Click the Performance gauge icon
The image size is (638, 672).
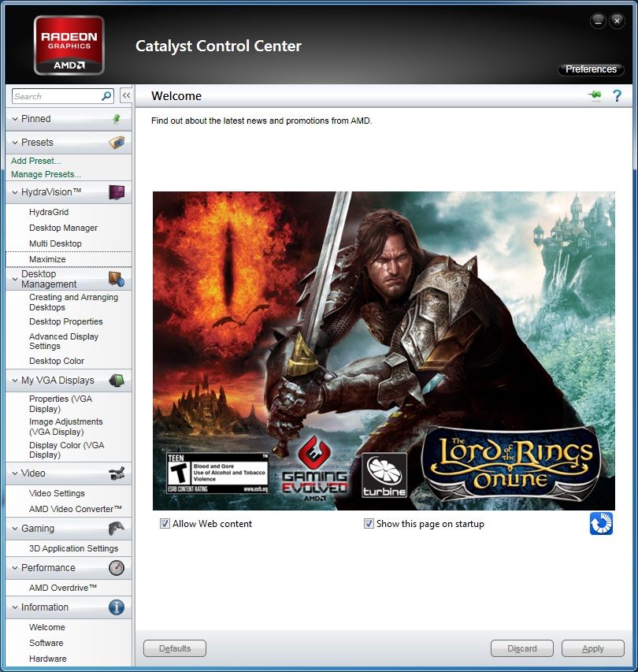point(117,568)
